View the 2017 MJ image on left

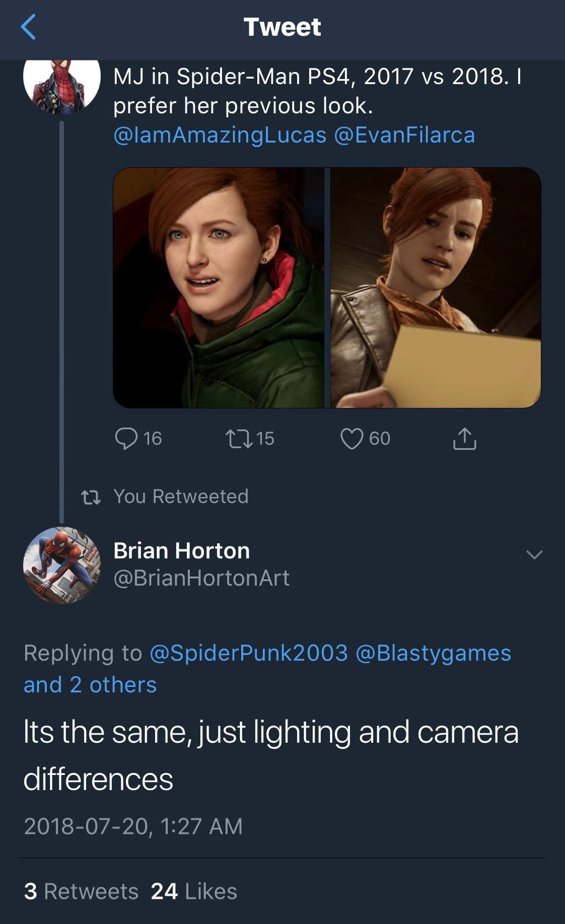(x=219, y=288)
